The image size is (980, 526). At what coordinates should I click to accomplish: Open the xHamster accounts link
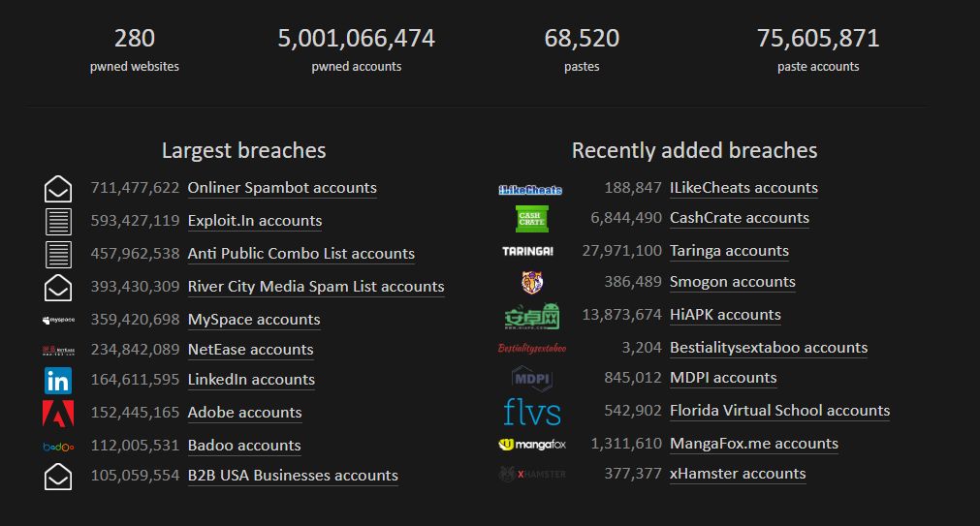(737, 474)
